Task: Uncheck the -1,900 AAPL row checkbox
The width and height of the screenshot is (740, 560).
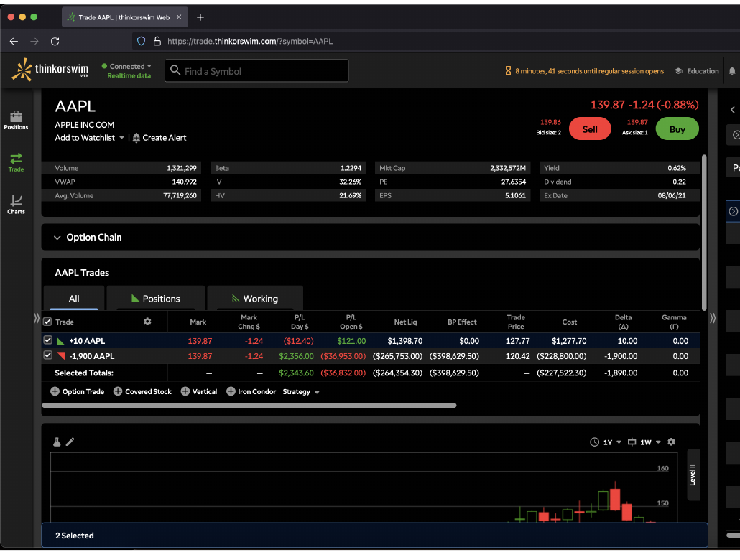Action: click(x=47, y=355)
